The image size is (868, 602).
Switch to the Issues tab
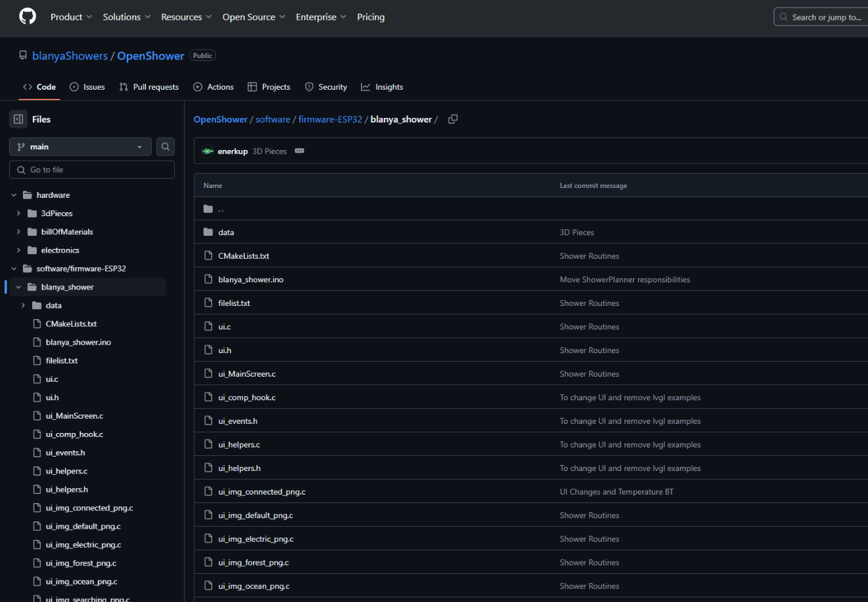click(x=87, y=87)
